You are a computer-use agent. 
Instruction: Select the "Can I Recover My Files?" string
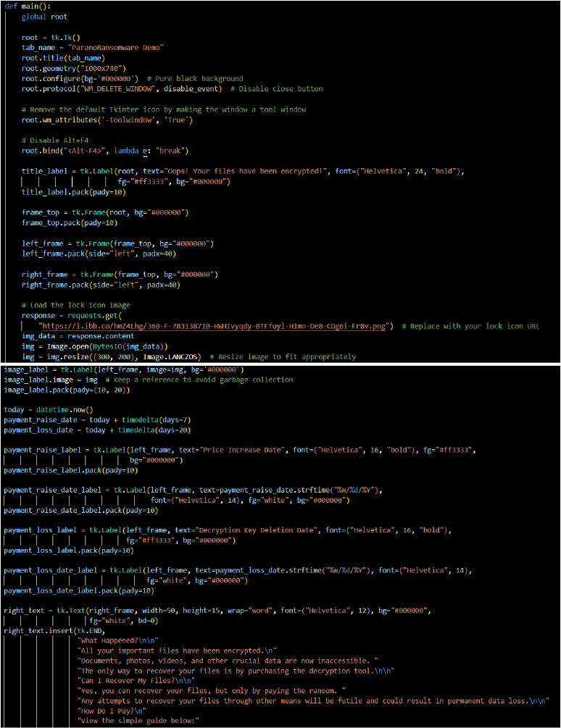click(x=136, y=681)
